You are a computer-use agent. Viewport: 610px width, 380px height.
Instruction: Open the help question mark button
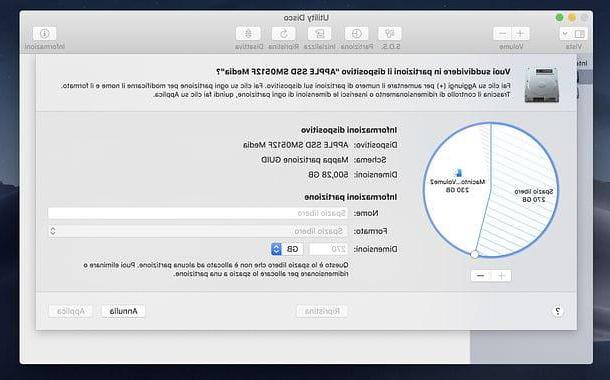(x=557, y=311)
